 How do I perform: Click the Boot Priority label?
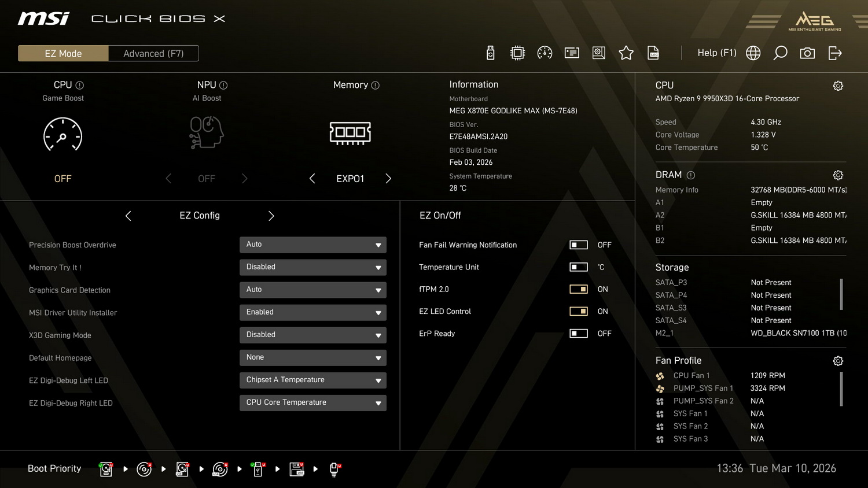(x=54, y=468)
